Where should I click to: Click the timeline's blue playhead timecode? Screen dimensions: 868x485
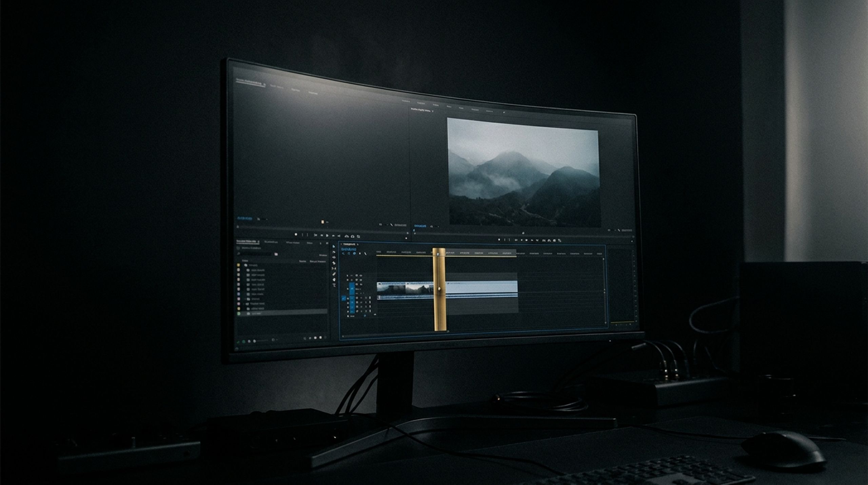349,249
